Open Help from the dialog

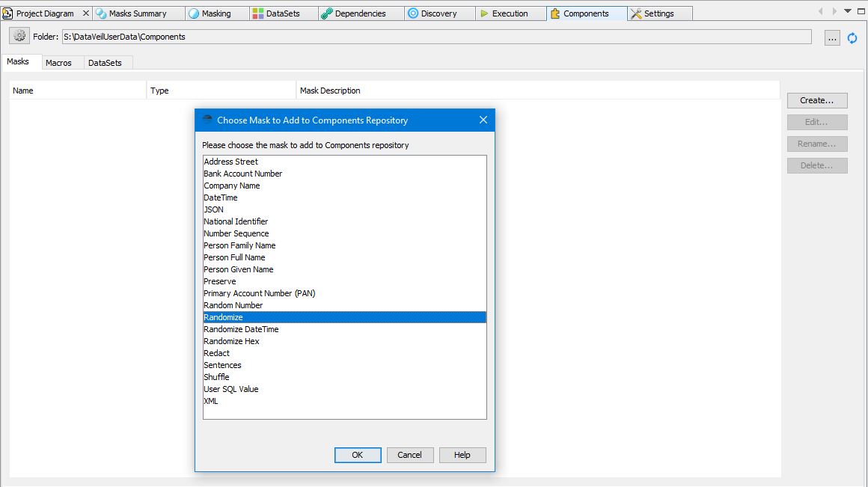coord(462,455)
